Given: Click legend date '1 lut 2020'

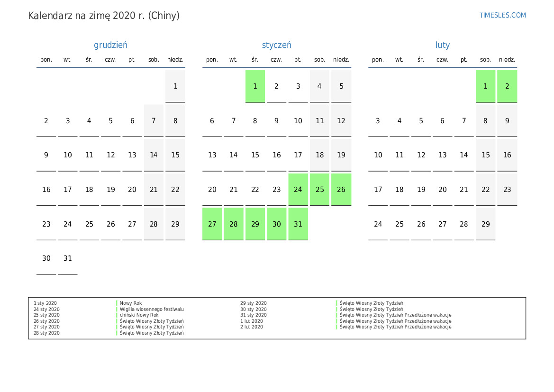Looking at the screenshot, I should [x=252, y=321].
